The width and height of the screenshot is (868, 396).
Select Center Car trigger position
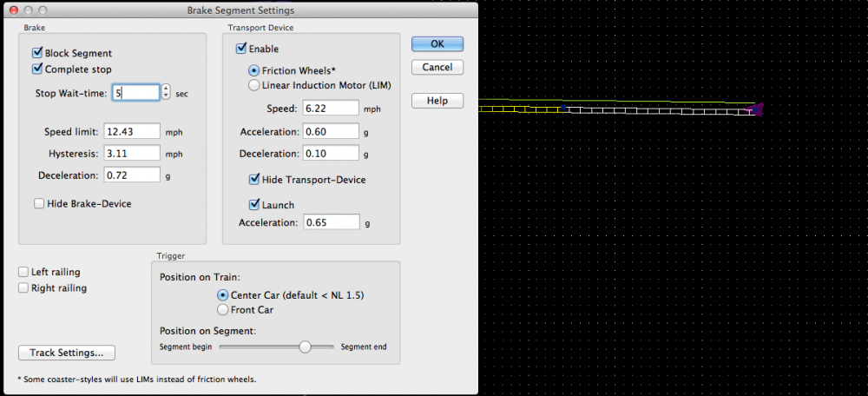[223, 295]
